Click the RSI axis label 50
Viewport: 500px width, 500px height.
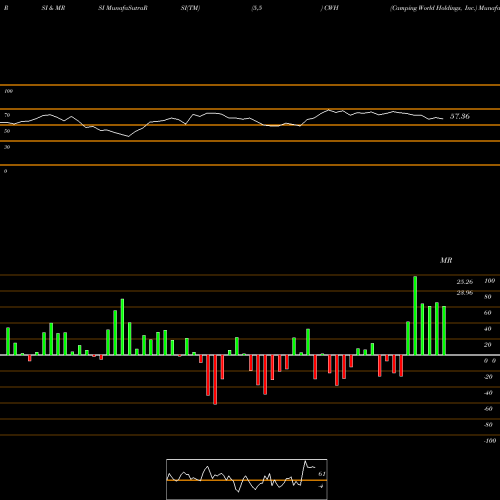pyautogui.click(x=7, y=131)
